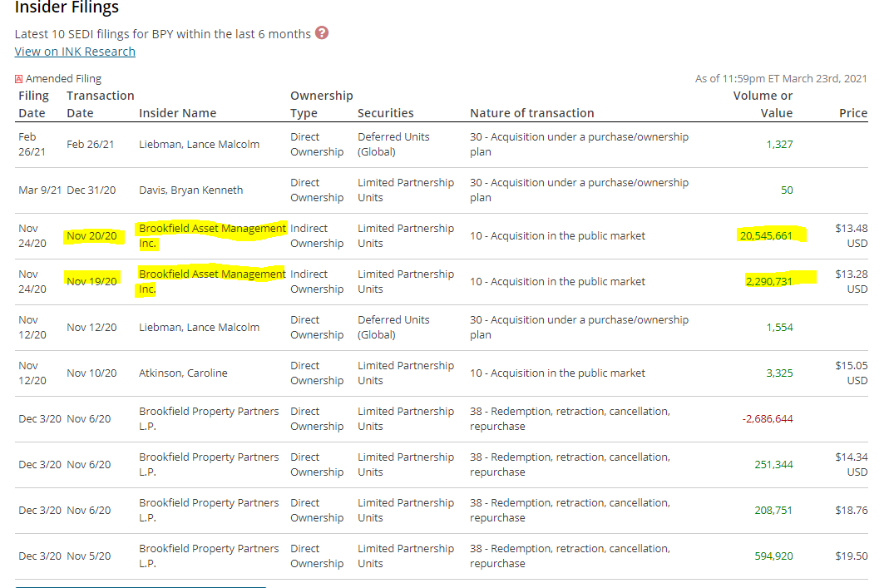Click the highlighted Nov 19/20 transaction date
This screenshot has height=588, width=894.
point(91,281)
